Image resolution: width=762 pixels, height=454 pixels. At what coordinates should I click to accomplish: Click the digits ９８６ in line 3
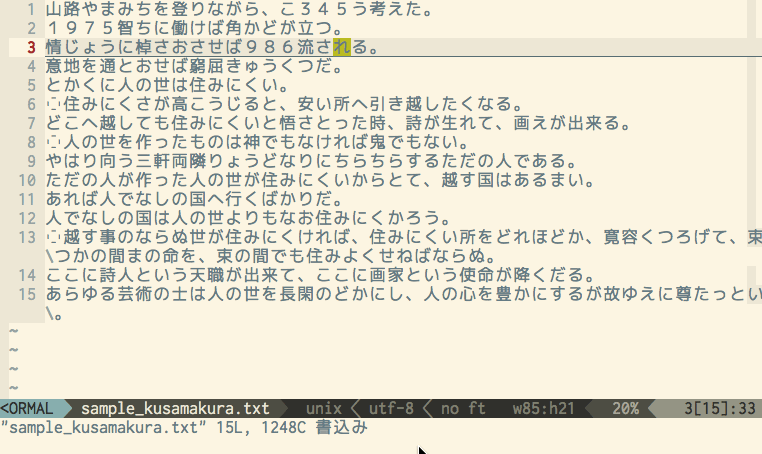(270, 47)
